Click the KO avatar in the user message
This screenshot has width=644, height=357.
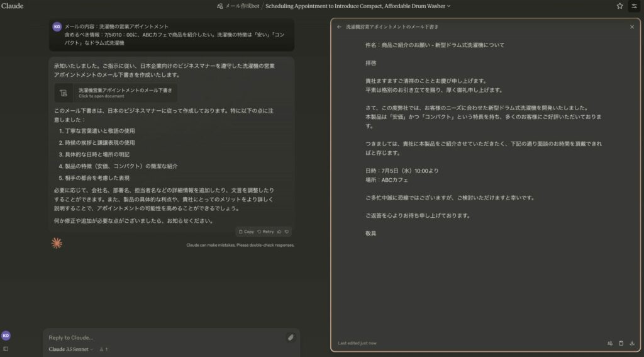(x=57, y=26)
